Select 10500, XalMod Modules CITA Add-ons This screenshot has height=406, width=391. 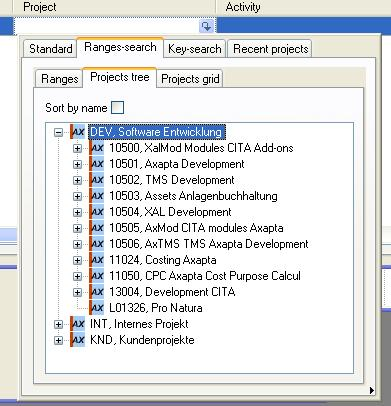[x=201, y=148]
